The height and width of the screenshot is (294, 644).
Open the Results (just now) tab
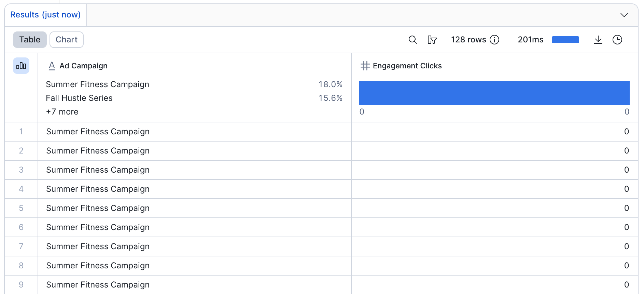point(45,15)
